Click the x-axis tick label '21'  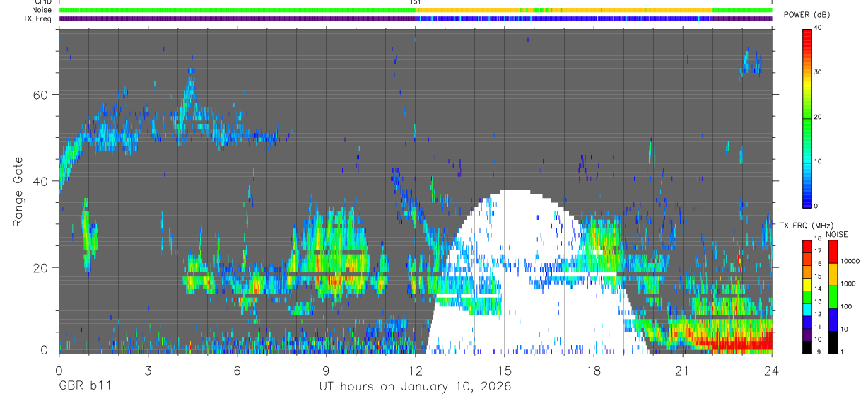click(682, 371)
